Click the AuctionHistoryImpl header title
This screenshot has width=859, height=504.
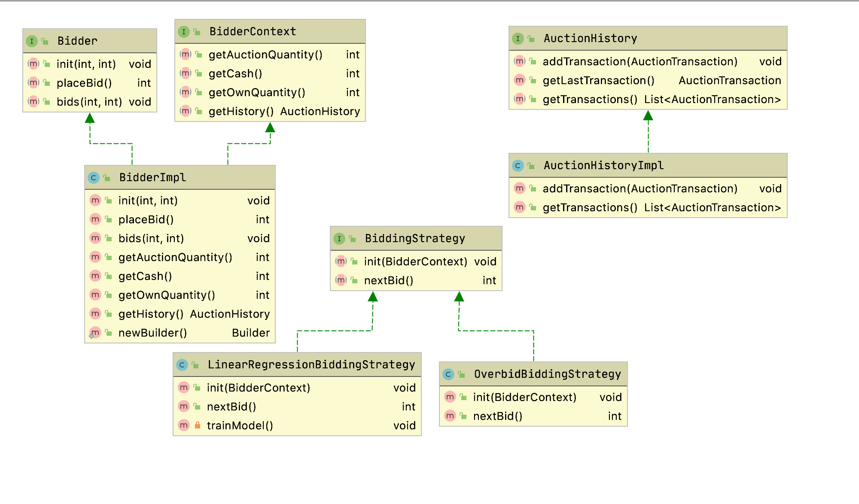[603, 166]
